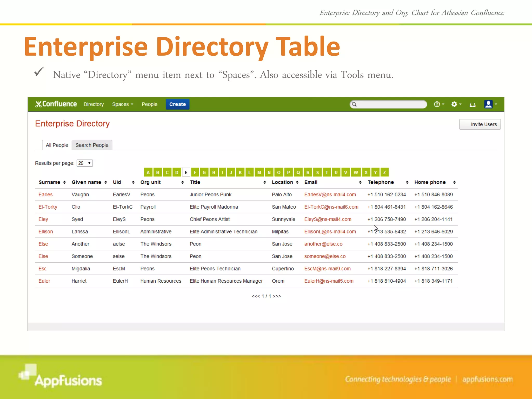
Task: Open the Directory menu item
Action: click(x=94, y=104)
